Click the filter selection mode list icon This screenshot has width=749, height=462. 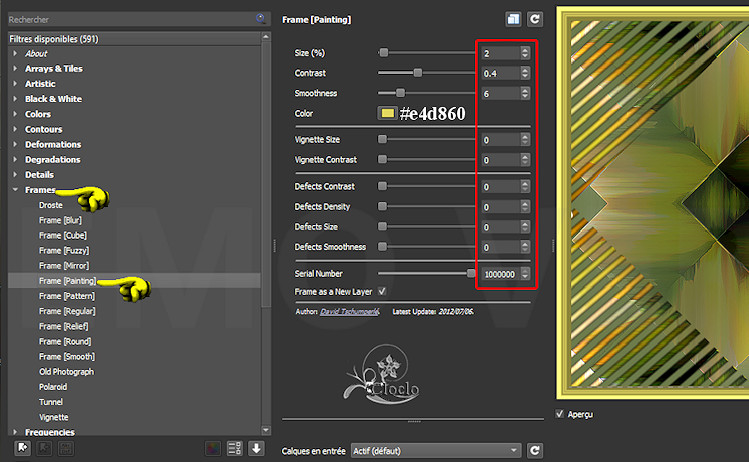(x=236, y=448)
